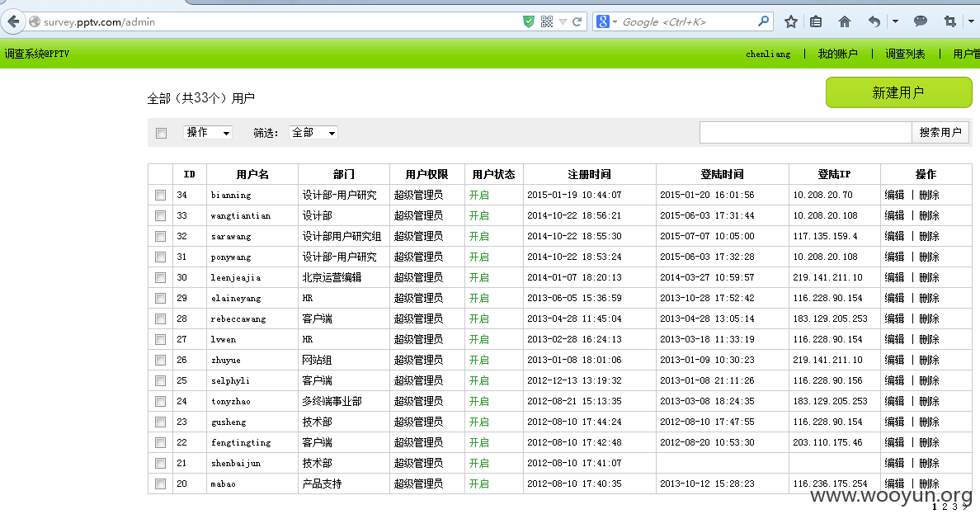Click 开启 status for mabao row
Image resolution: width=980 pixels, height=519 pixels.
479,484
